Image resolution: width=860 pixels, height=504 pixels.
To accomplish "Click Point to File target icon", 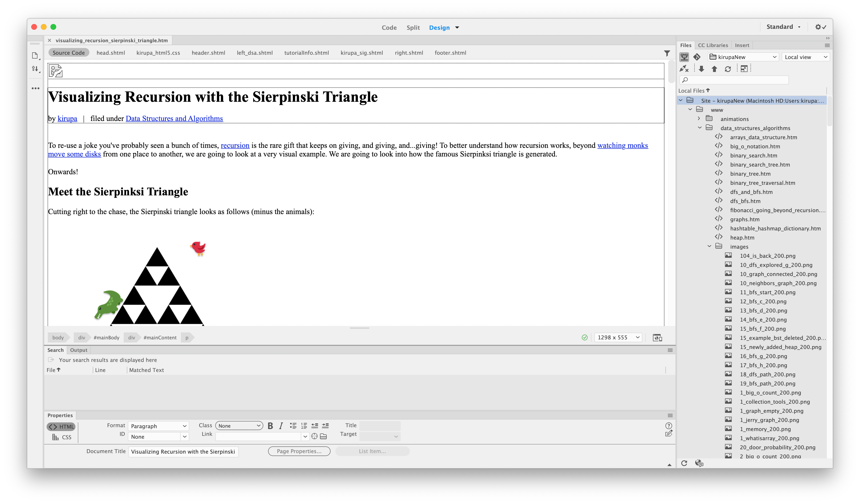I will [314, 436].
